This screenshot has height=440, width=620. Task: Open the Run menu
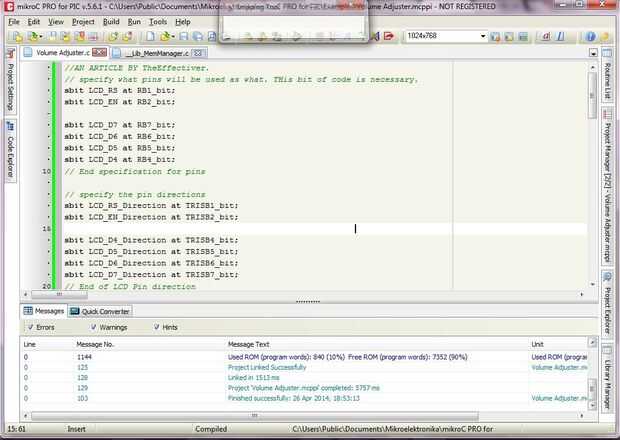tap(134, 22)
